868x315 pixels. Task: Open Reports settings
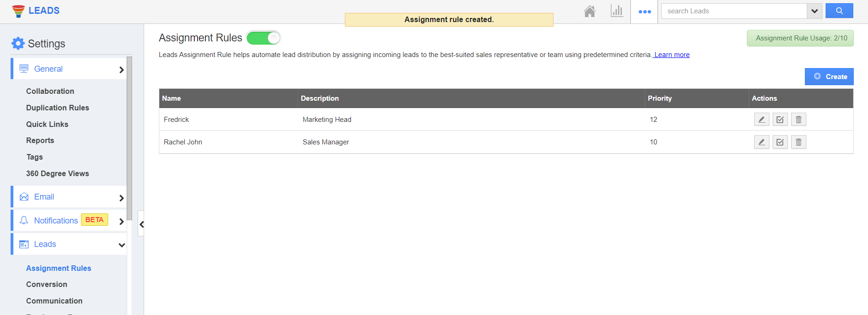click(40, 140)
